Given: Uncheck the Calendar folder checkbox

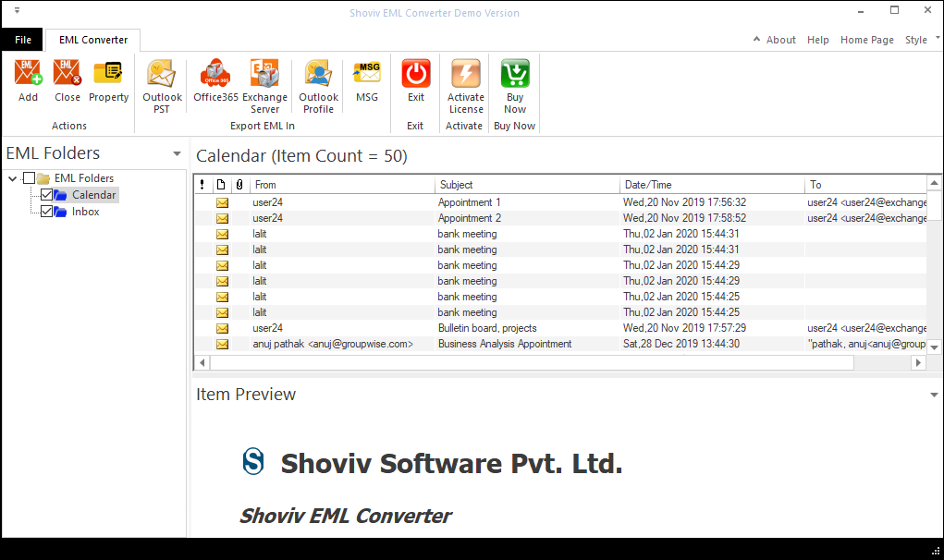Looking at the screenshot, I should coord(46,194).
